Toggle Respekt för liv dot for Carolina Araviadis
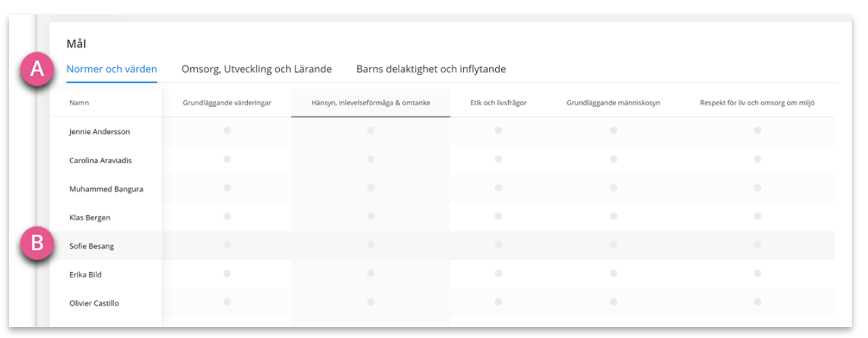 coord(757,159)
